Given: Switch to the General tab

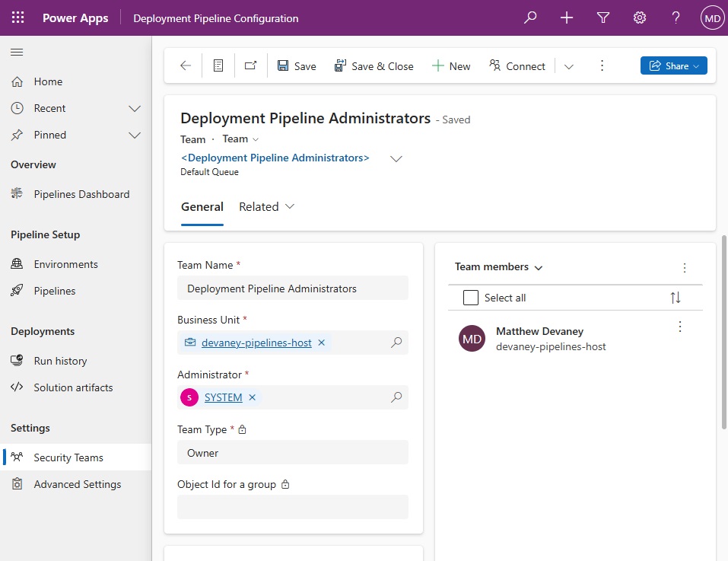Looking at the screenshot, I should [202, 207].
